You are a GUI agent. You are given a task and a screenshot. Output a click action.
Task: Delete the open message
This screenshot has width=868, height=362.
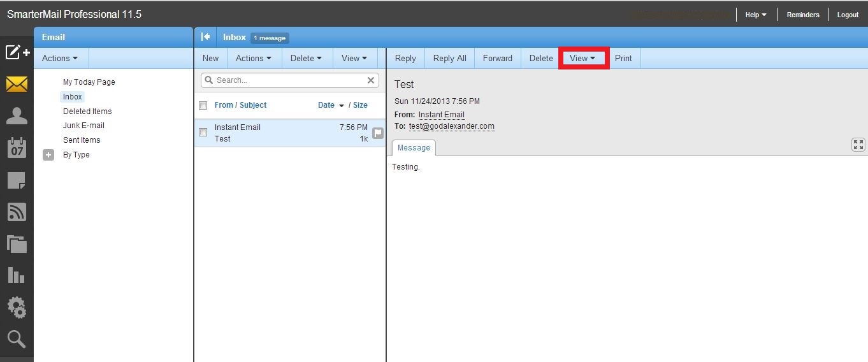(x=541, y=58)
